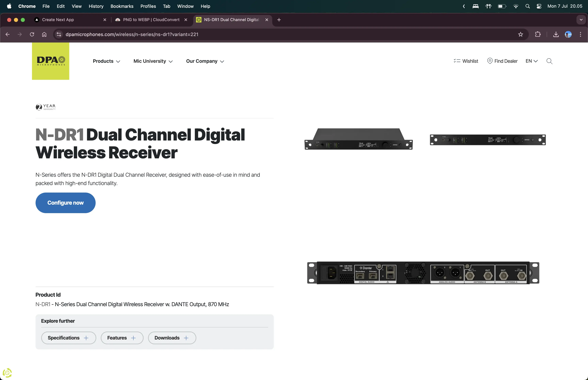Open the Chrome downloads icon
588x380 pixels.
(x=556, y=34)
